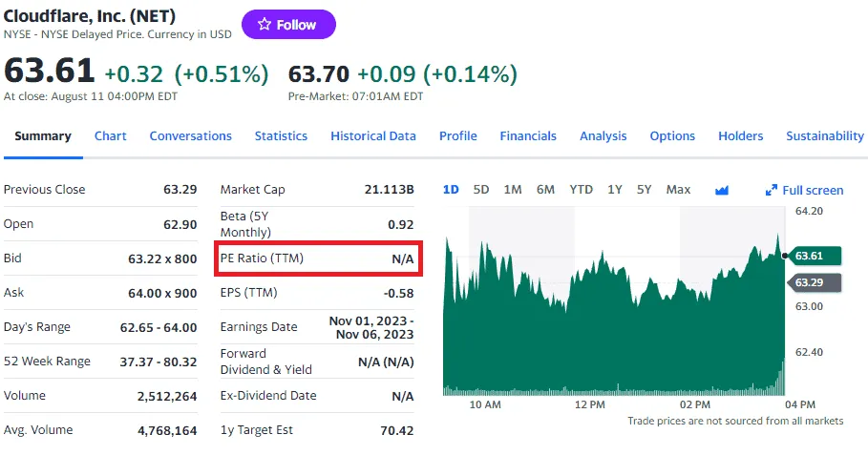
Task: Click the PE Ratio (TTM) row
Action: coord(317,259)
